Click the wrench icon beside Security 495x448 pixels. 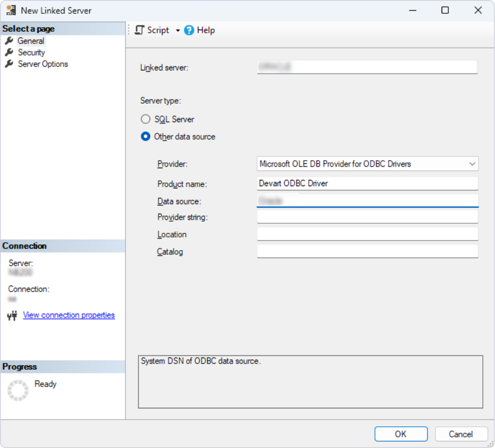click(x=9, y=52)
